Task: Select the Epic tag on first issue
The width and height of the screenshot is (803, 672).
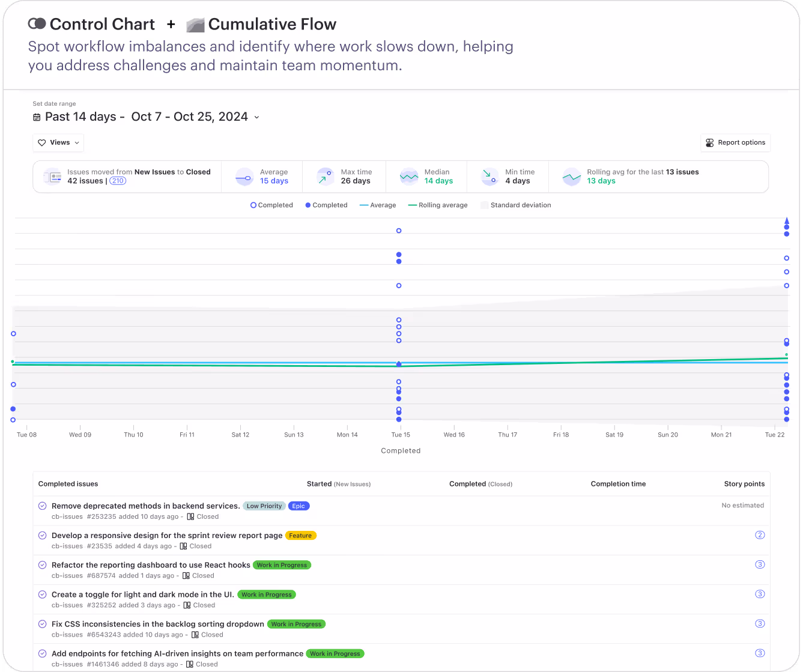Action: (x=298, y=506)
